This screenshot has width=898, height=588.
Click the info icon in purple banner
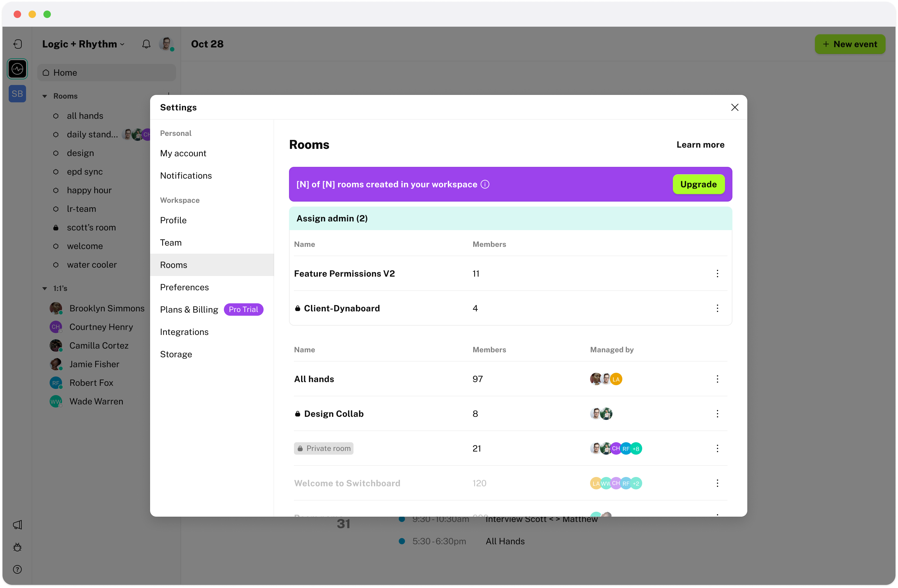tap(485, 184)
